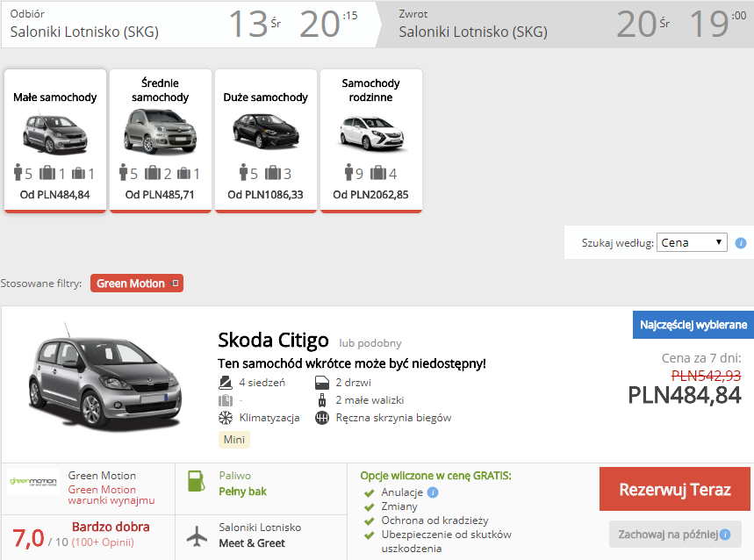Click Zachowaj na później button
The height and width of the screenshot is (560, 754).
pos(675,534)
